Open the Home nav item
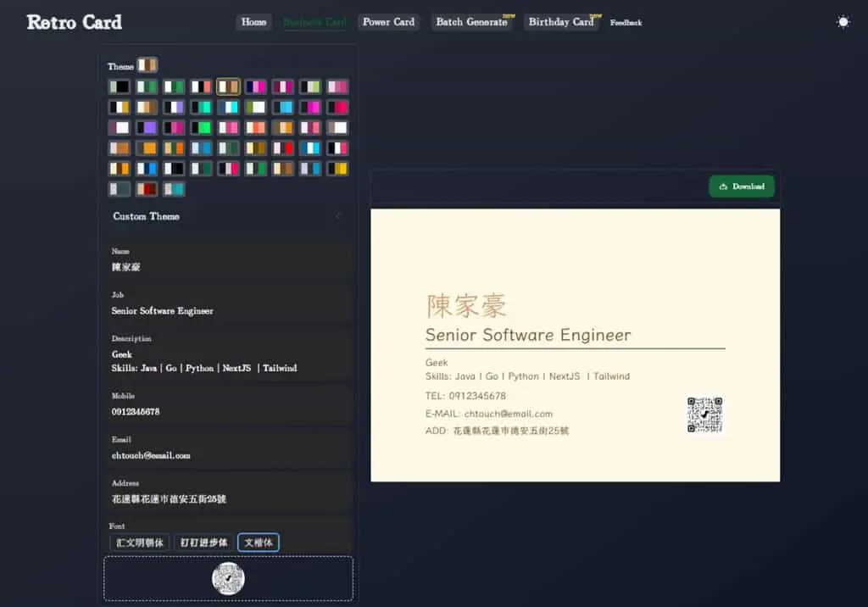Image resolution: width=868 pixels, height=607 pixels. point(253,22)
